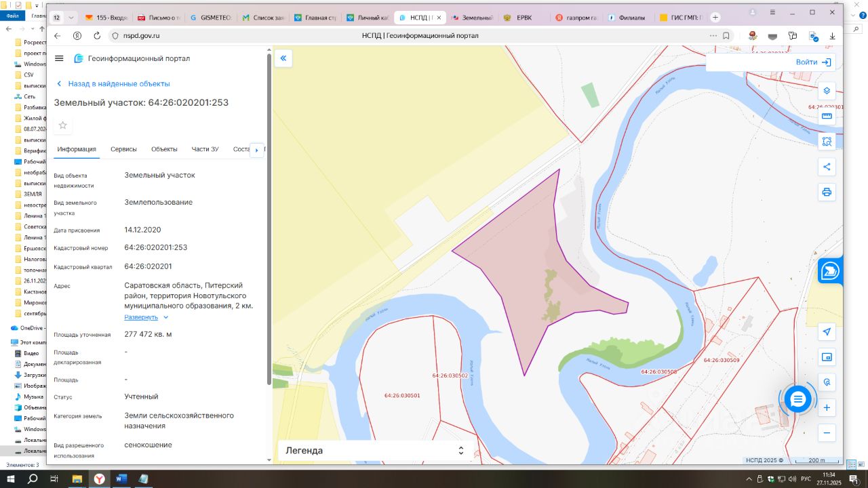The image size is (868, 488).
Task: Open the Части ЗУ tab
Action: click(205, 149)
